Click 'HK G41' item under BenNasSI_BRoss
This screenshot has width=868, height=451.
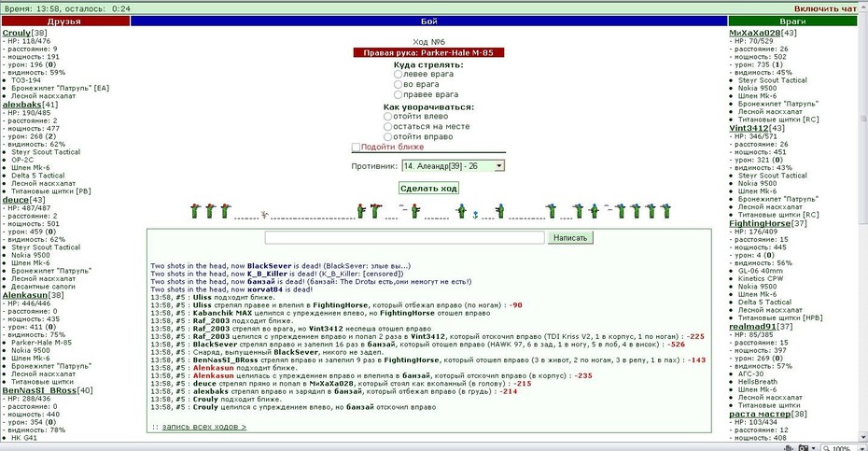tap(24, 438)
